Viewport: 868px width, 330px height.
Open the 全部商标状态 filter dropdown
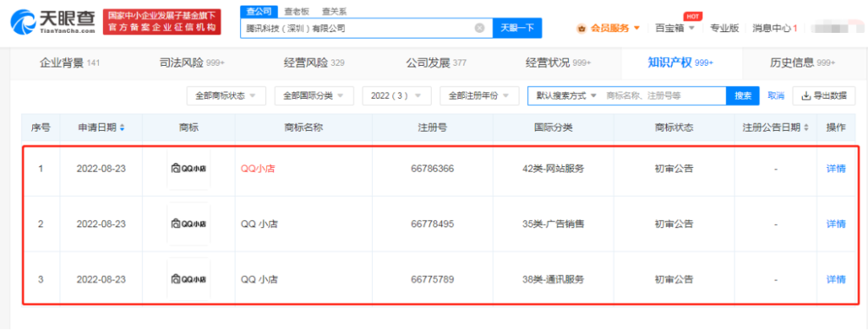tap(227, 96)
